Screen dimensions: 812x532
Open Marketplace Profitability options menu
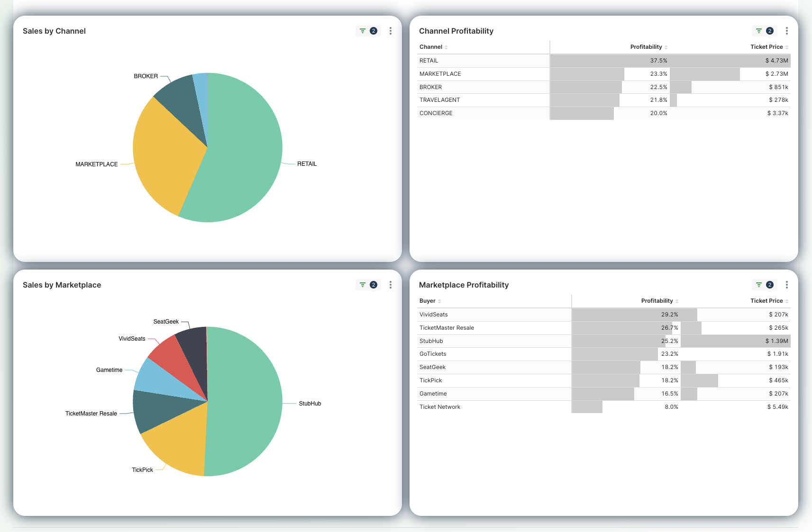click(x=786, y=285)
